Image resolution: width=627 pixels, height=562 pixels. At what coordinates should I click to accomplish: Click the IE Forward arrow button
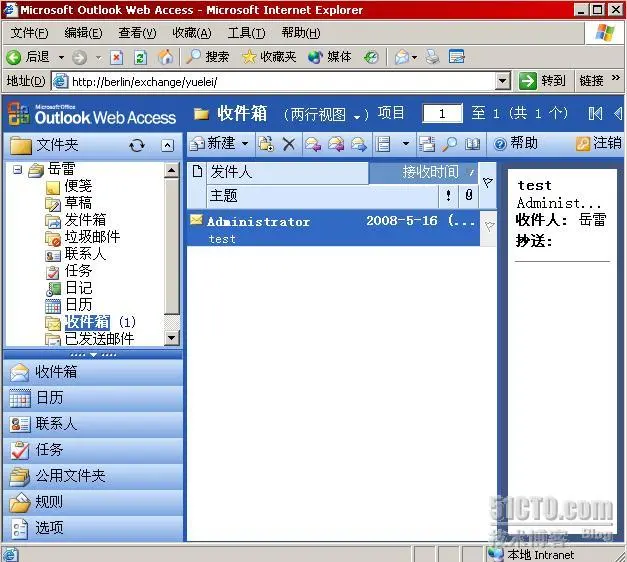point(80,58)
